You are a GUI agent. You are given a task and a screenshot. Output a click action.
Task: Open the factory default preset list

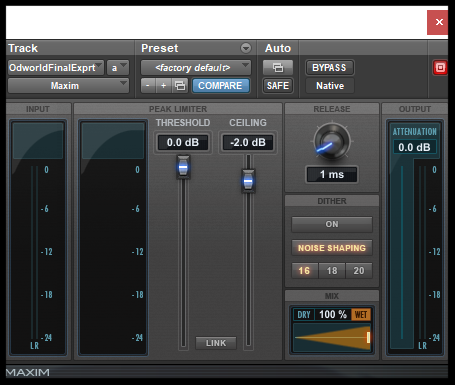[196, 68]
